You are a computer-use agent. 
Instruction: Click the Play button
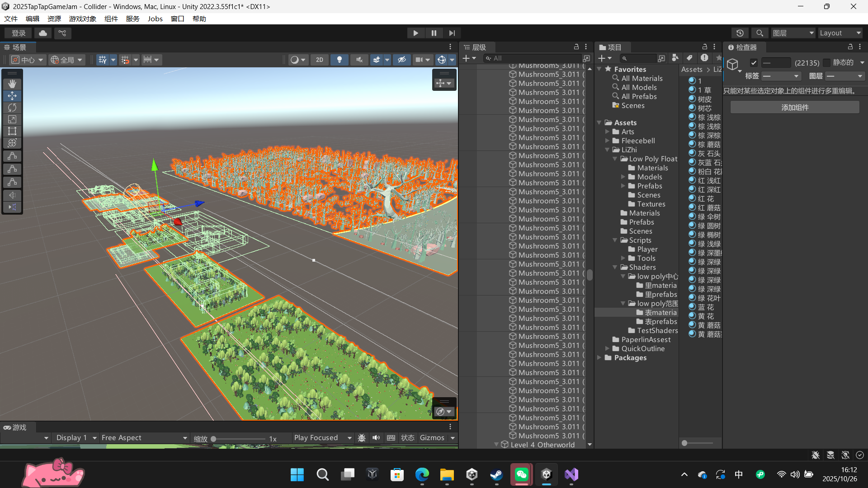(415, 33)
